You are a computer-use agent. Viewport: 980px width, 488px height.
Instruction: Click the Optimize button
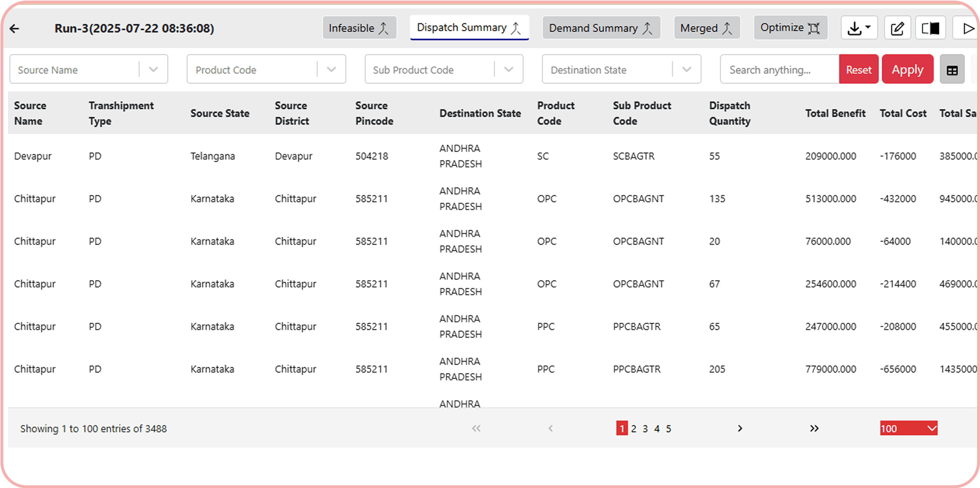(x=790, y=28)
